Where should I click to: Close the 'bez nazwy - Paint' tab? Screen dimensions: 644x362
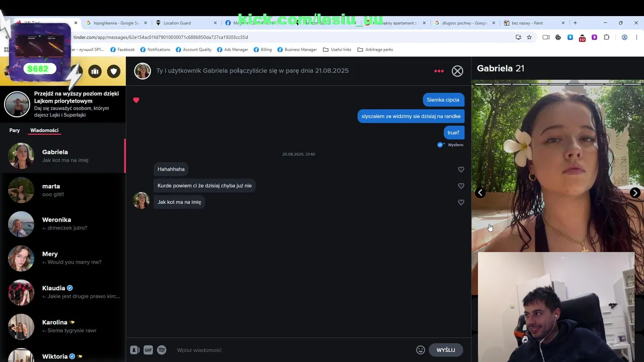[563, 23]
